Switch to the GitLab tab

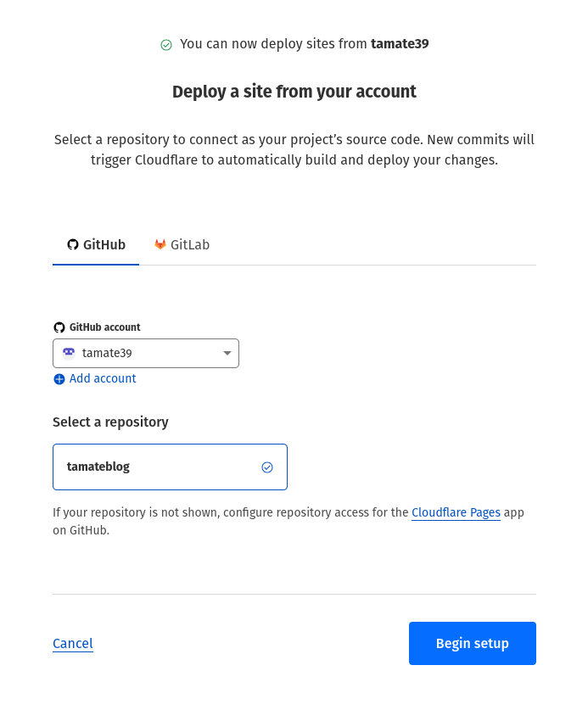coord(182,245)
